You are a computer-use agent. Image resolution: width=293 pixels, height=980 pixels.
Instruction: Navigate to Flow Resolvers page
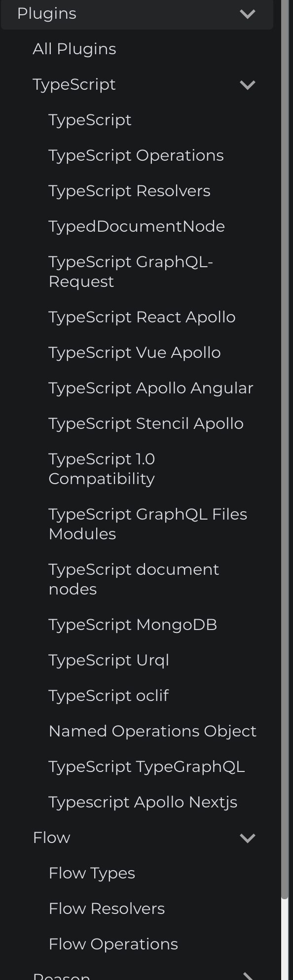[107, 909]
